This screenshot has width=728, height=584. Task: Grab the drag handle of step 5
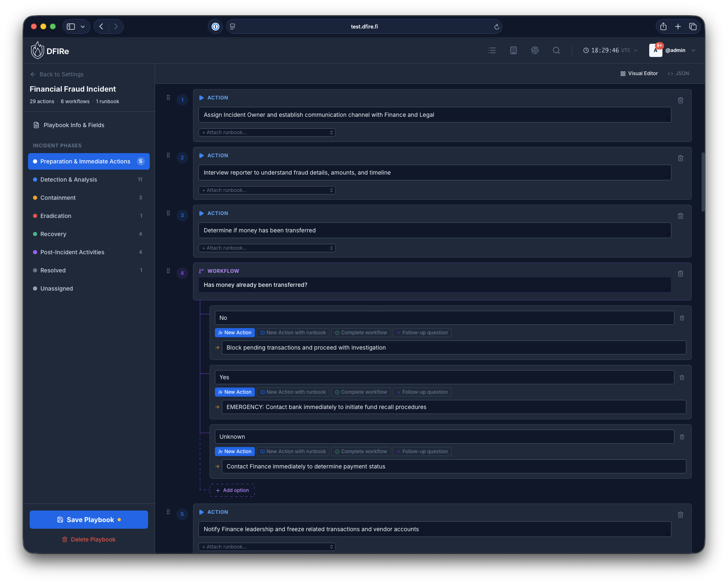coord(168,512)
